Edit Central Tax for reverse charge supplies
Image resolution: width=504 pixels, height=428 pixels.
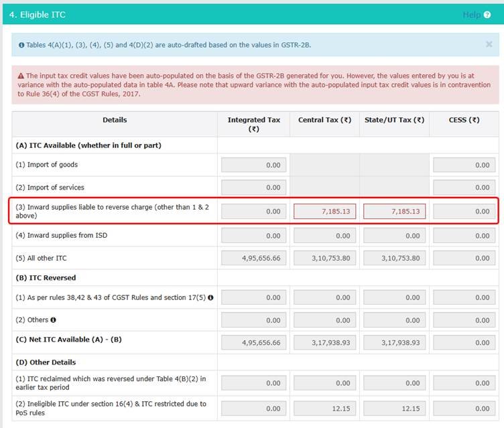[x=324, y=211]
